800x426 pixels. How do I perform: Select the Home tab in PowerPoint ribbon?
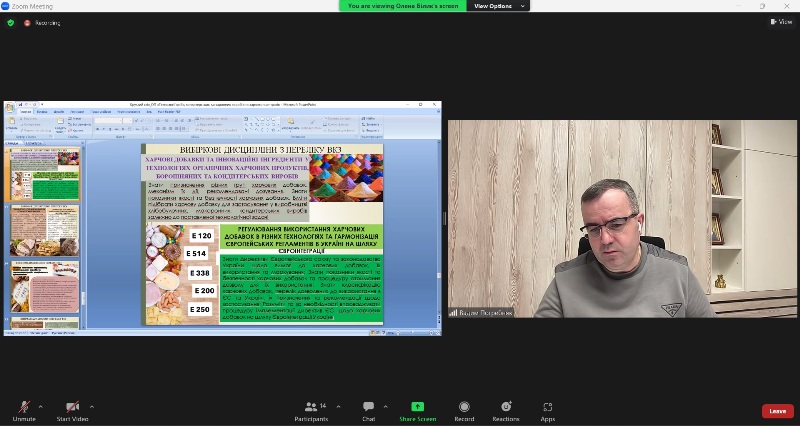tap(26, 112)
